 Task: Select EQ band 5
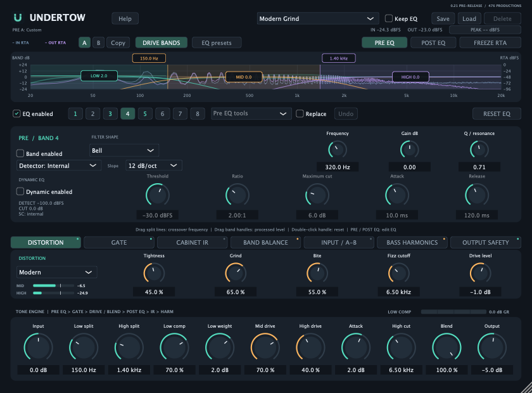click(145, 114)
